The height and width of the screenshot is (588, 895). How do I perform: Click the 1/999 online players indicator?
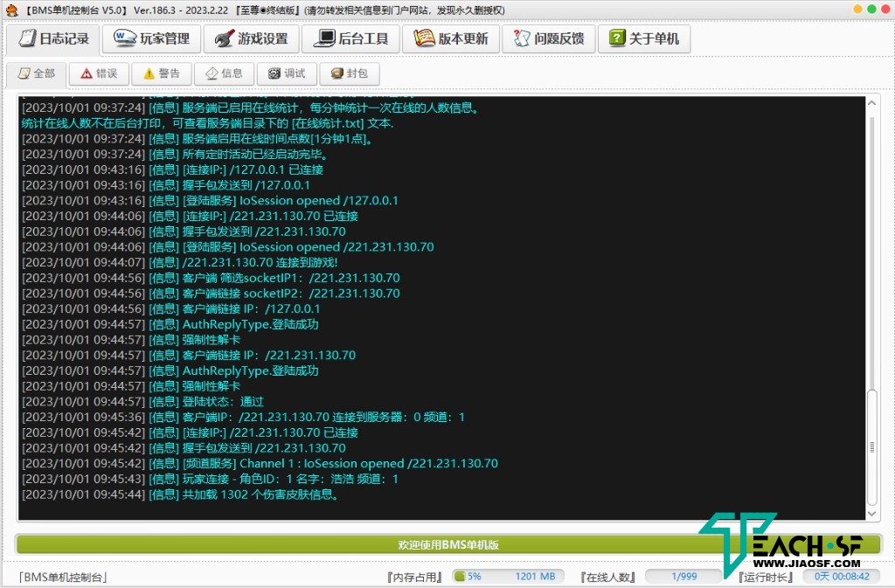click(x=683, y=577)
